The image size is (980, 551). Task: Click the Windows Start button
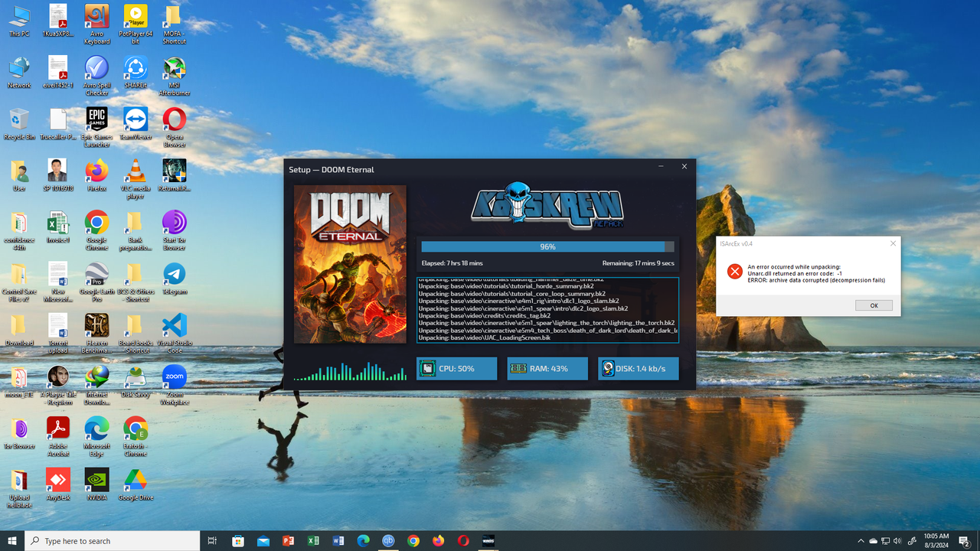pyautogui.click(x=12, y=540)
